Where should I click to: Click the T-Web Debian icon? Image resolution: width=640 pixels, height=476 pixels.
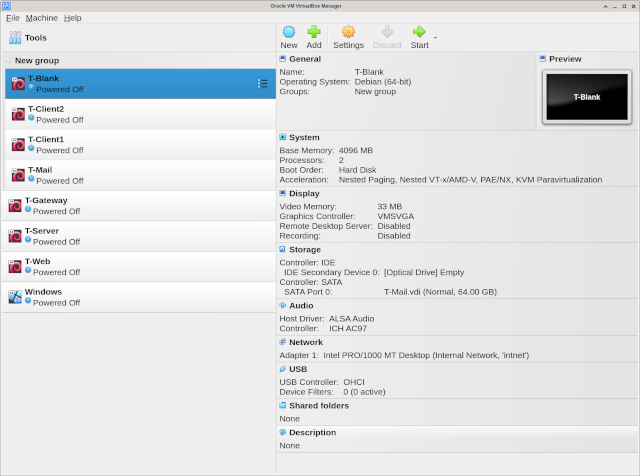[15, 267]
